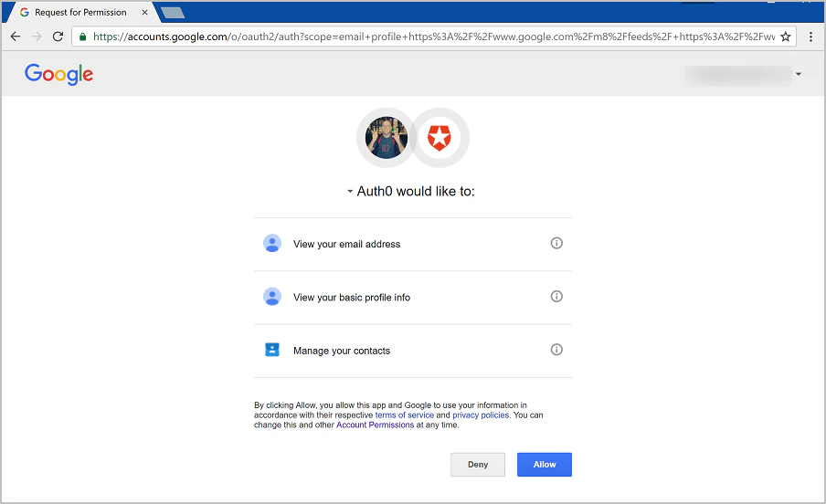Open the account switcher dropdown arrow
The height and width of the screenshot is (504, 826).
pyautogui.click(x=799, y=74)
